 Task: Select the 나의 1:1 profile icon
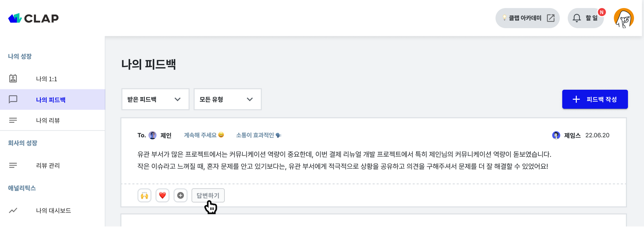pyautogui.click(x=13, y=78)
